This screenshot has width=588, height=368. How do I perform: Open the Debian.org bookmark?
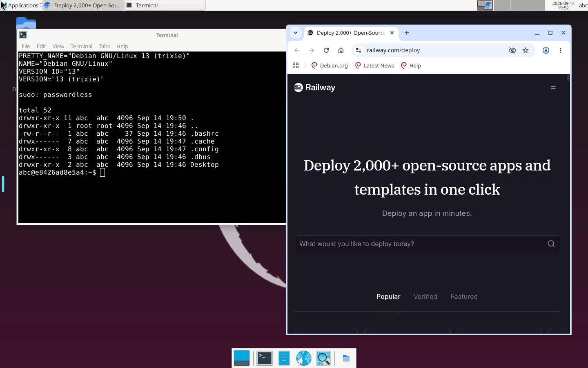tap(330, 65)
